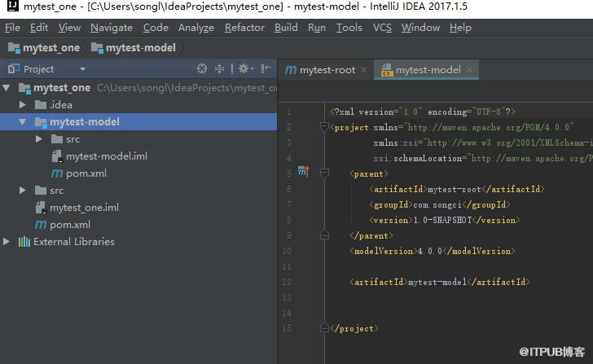Close the mytest-root tab
The image size is (593, 364).
pos(364,70)
